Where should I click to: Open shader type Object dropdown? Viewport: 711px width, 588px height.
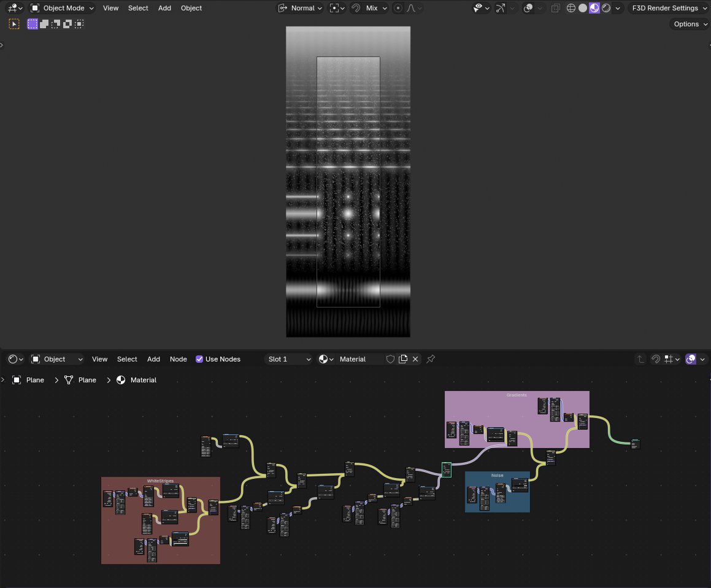click(x=56, y=359)
